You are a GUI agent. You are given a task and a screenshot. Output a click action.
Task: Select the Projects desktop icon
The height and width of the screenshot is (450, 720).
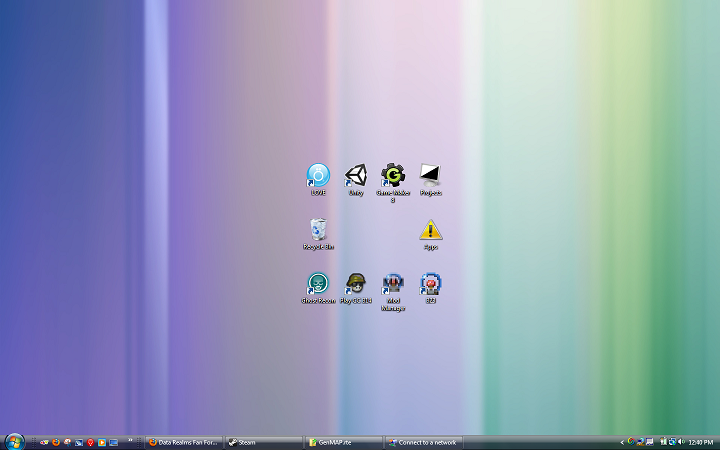pos(430,176)
